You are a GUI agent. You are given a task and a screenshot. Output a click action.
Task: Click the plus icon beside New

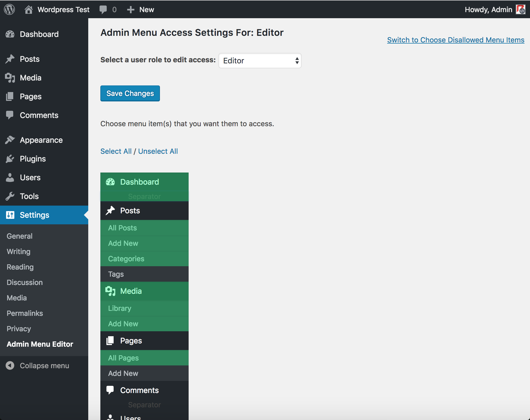click(x=130, y=10)
